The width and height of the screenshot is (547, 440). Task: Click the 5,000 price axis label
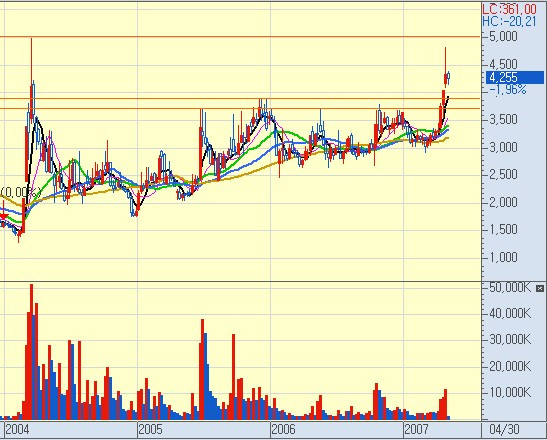point(503,36)
